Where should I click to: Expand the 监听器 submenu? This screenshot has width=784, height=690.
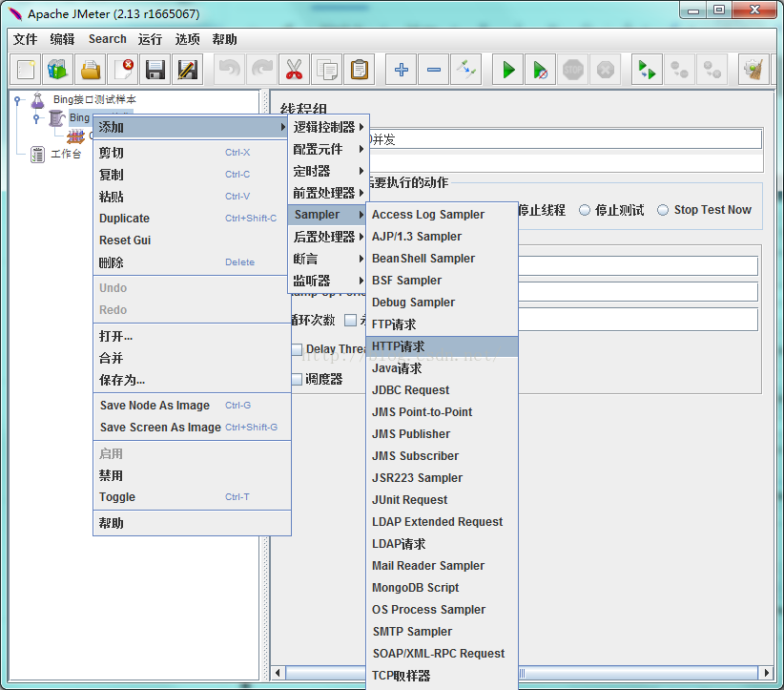pyautogui.click(x=328, y=281)
